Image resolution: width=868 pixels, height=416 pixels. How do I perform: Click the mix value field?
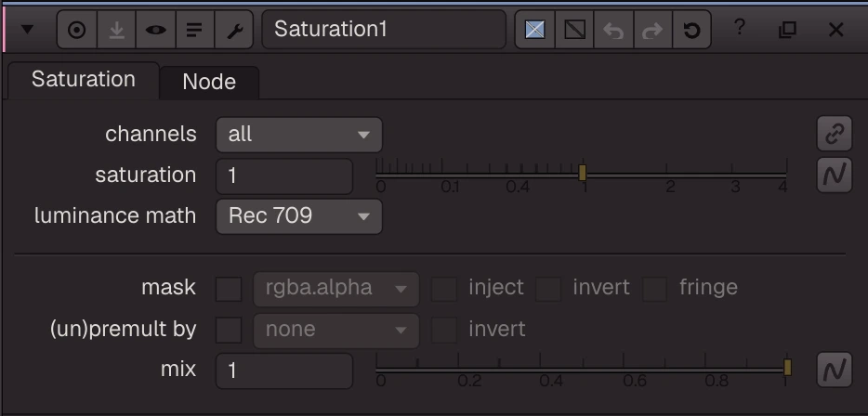click(284, 370)
